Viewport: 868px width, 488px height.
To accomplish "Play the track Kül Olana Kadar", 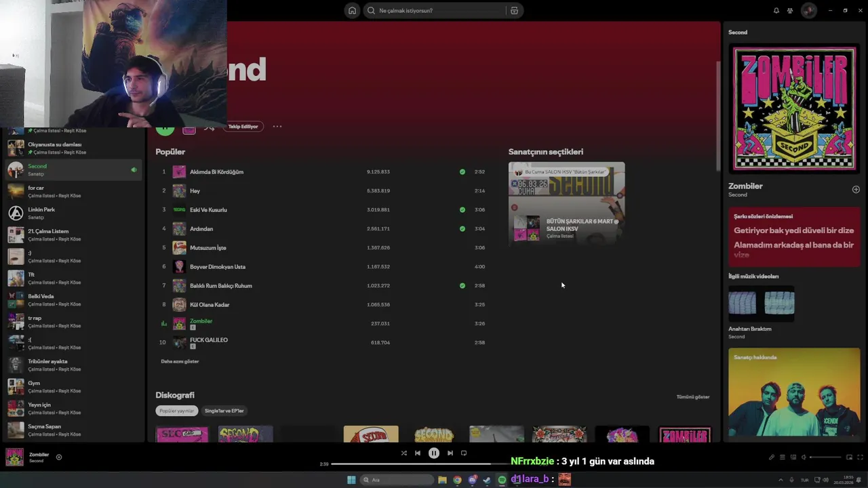I will 324,304.
